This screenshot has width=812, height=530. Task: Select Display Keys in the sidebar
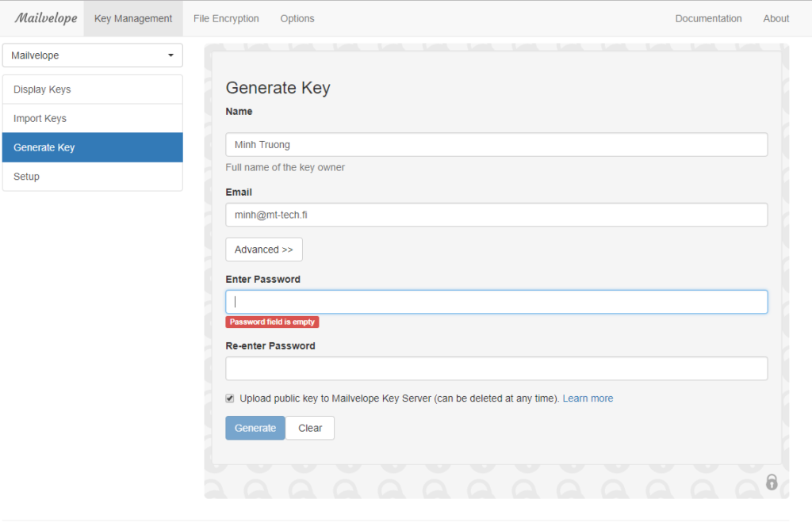coord(93,90)
